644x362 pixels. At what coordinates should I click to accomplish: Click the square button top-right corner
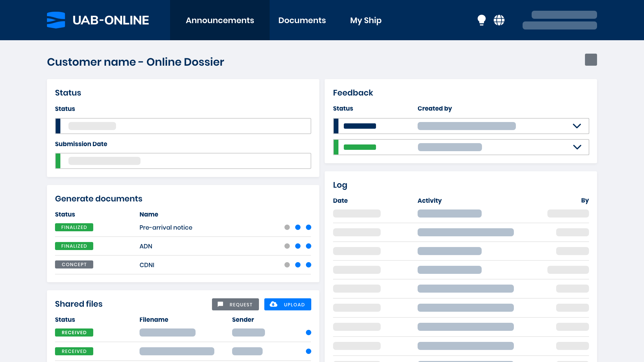590,60
